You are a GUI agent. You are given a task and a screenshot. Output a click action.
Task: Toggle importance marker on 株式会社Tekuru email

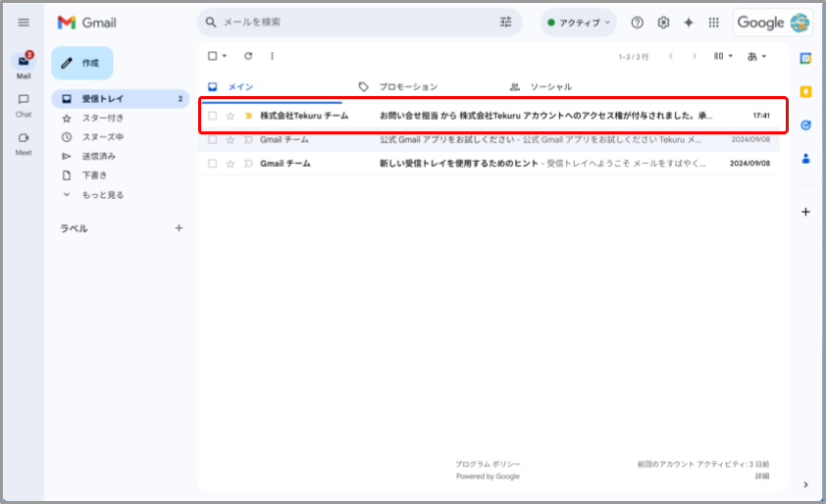coord(248,116)
